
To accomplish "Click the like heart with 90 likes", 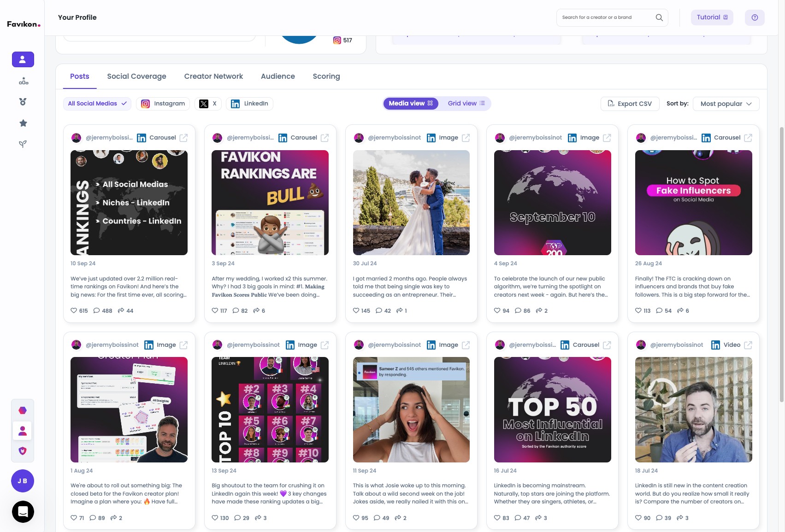I will [x=638, y=518].
